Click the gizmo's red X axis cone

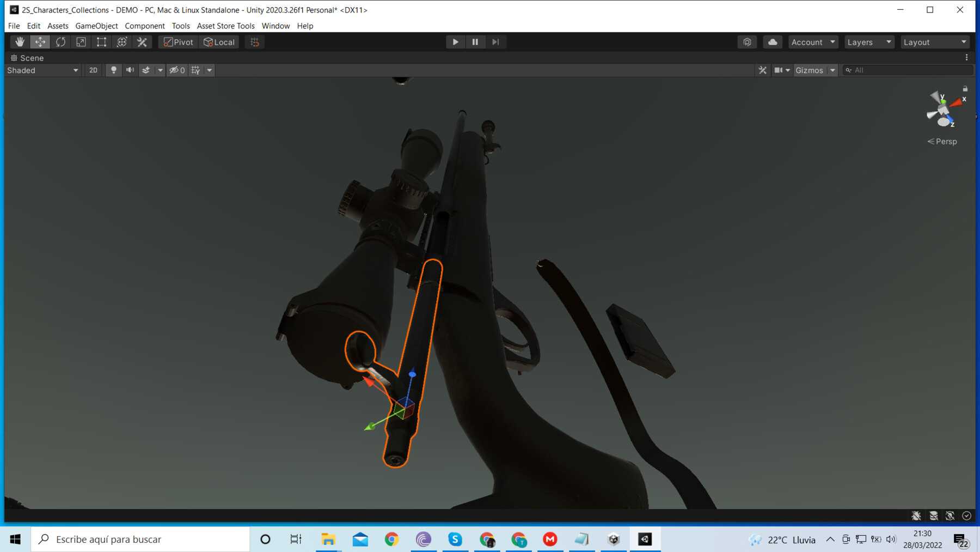click(x=957, y=102)
